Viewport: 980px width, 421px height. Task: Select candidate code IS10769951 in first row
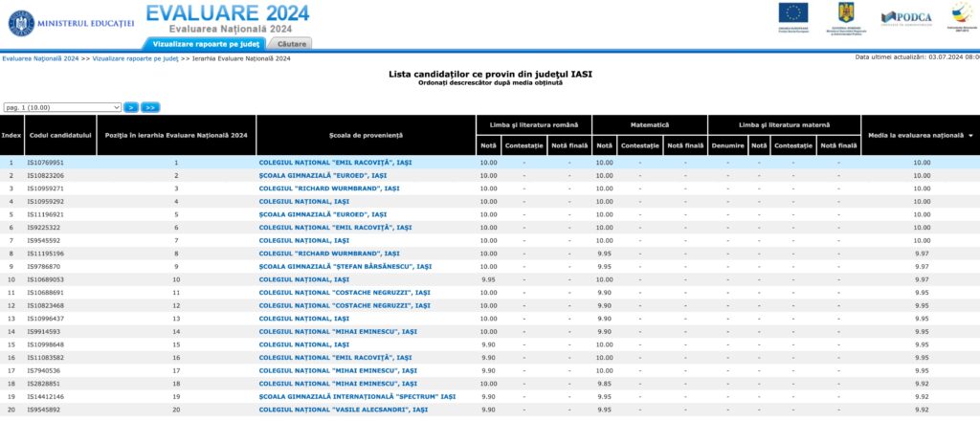[45, 163]
